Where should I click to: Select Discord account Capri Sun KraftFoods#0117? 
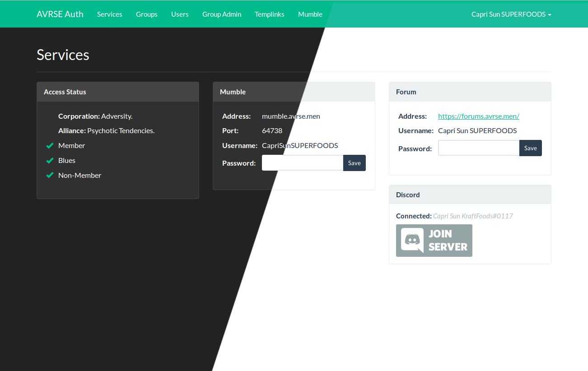point(473,216)
